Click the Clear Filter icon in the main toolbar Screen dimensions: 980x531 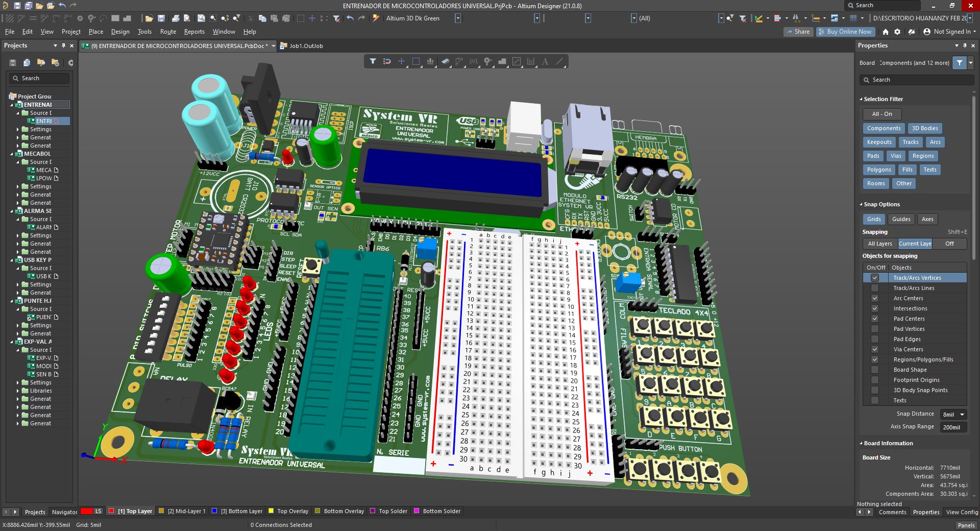point(336,18)
